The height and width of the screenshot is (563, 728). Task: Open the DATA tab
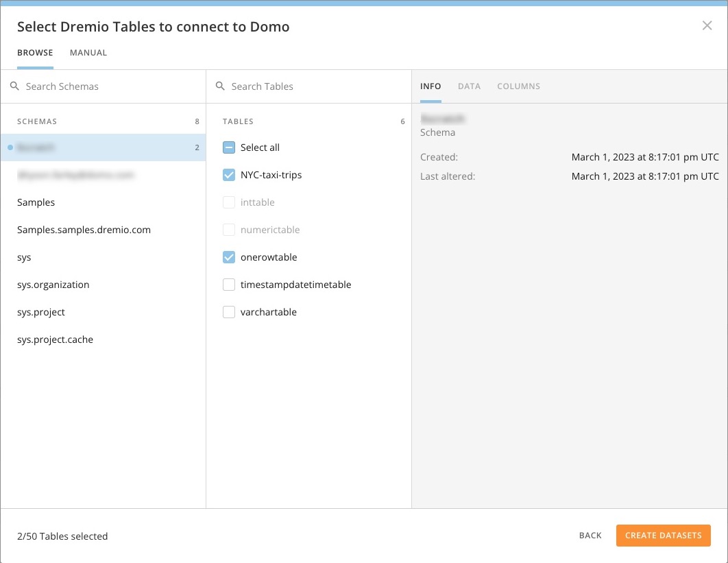tap(469, 86)
